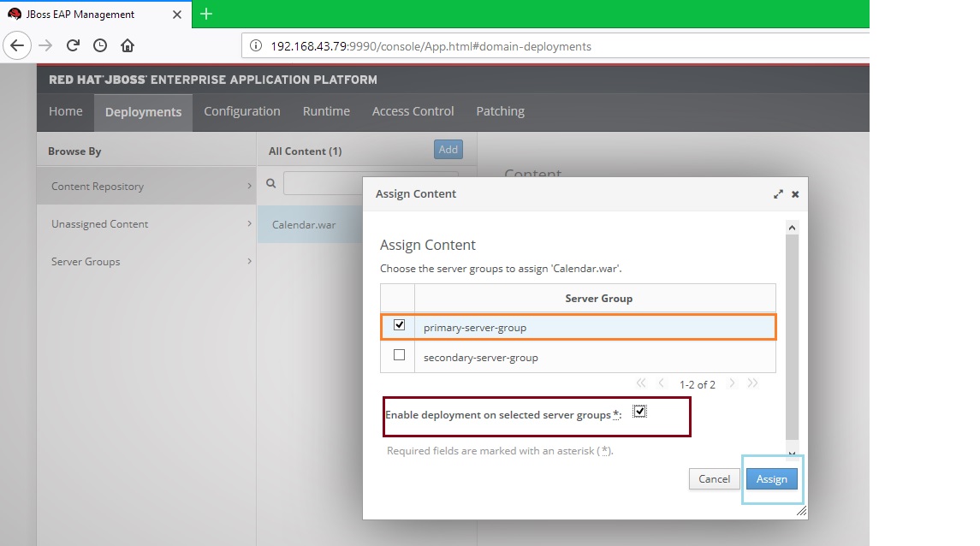Click the search magnifier in All Content panel
980x546 pixels.
(x=270, y=182)
